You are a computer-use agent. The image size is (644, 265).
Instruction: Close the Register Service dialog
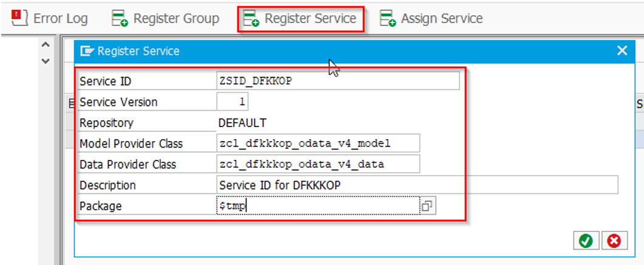click(622, 51)
